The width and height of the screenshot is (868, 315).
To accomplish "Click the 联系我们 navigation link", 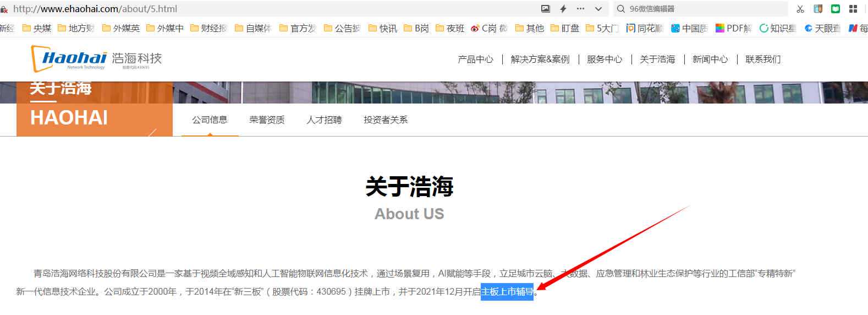I will point(762,59).
